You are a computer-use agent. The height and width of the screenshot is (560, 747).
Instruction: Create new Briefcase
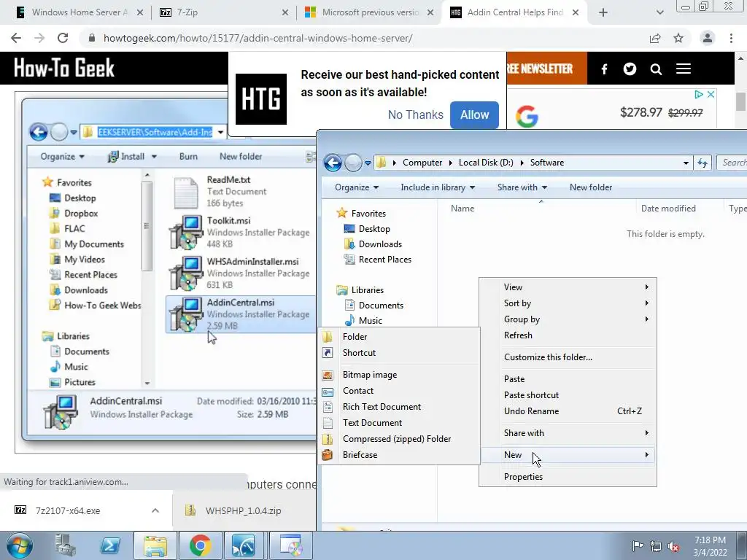[399, 455]
